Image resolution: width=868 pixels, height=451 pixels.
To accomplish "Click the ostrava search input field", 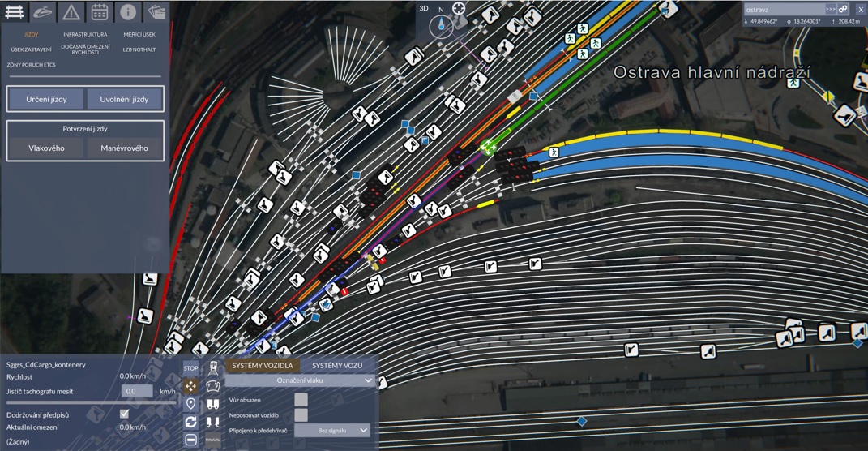I will 782,9.
